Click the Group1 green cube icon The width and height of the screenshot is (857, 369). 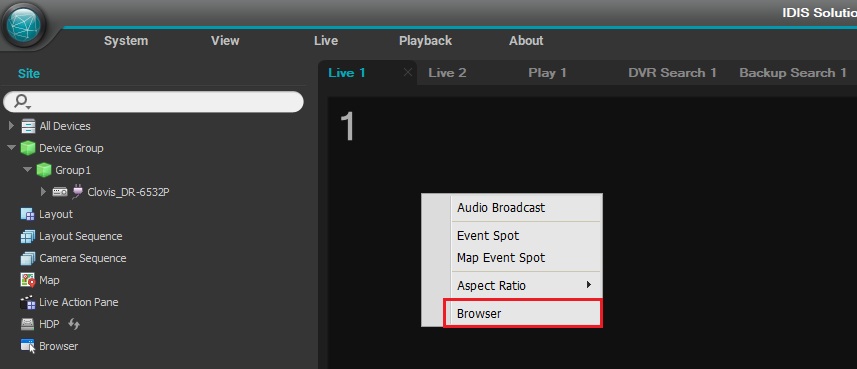click(44, 170)
